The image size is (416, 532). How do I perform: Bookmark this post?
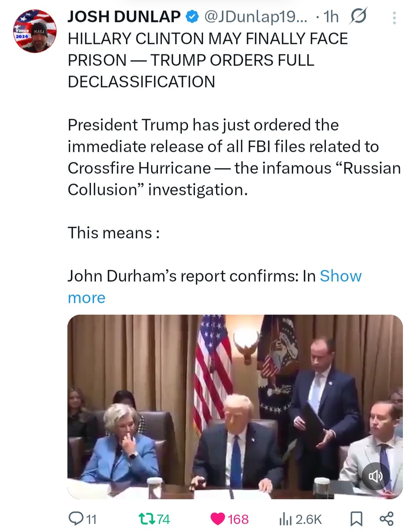pos(356,519)
